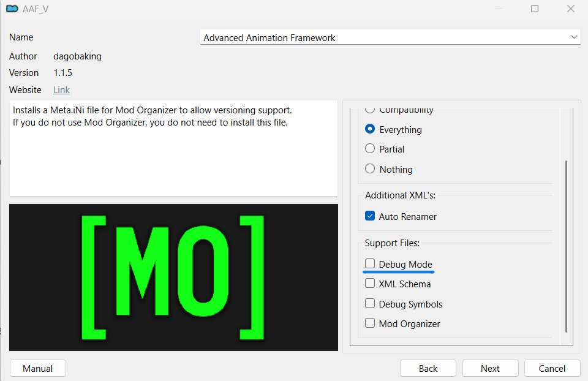Viewport: 588px width, 381px height.
Task: Click the Meta.iNi description text
Action: [153, 116]
